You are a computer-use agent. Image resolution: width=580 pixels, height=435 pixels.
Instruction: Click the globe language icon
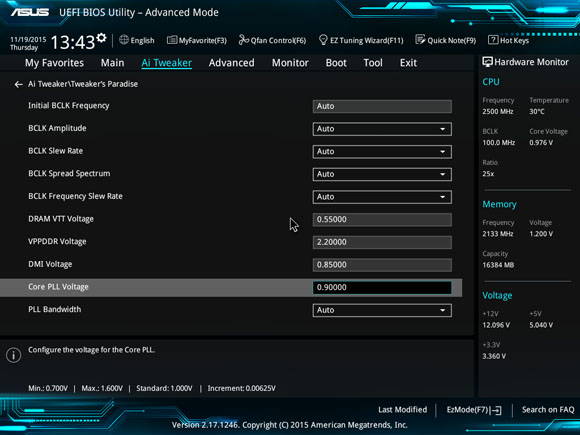point(124,40)
